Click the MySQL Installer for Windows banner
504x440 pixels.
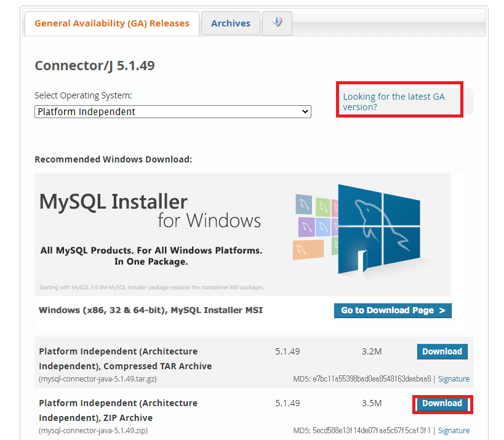242,234
